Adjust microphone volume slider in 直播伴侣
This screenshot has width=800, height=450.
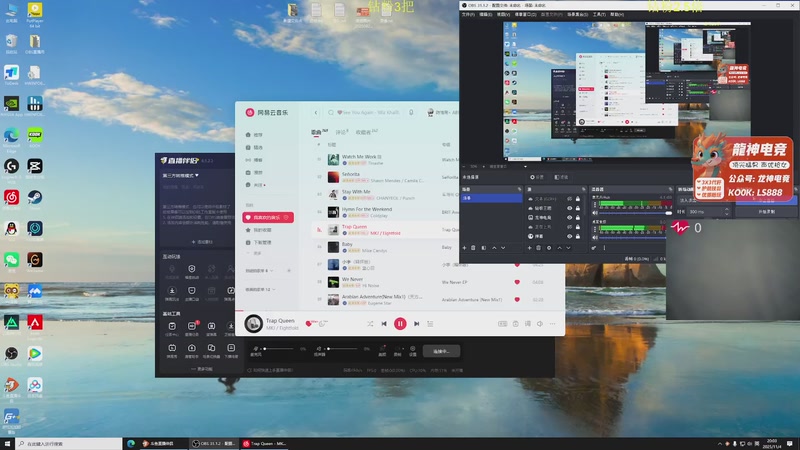(279, 349)
